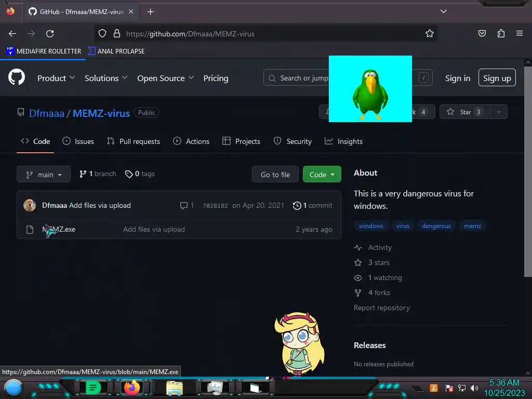Open Pocket save icon in toolbar

point(482,33)
